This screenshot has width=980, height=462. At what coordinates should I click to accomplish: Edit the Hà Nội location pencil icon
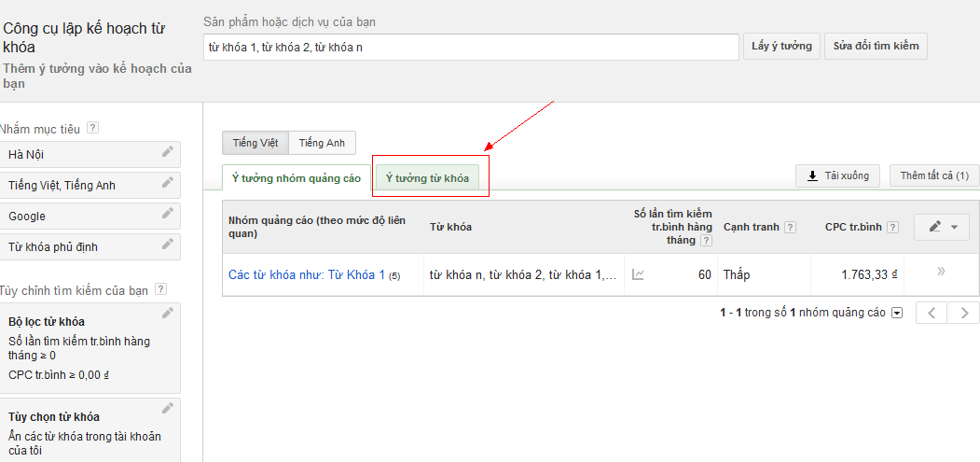pyautogui.click(x=168, y=151)
